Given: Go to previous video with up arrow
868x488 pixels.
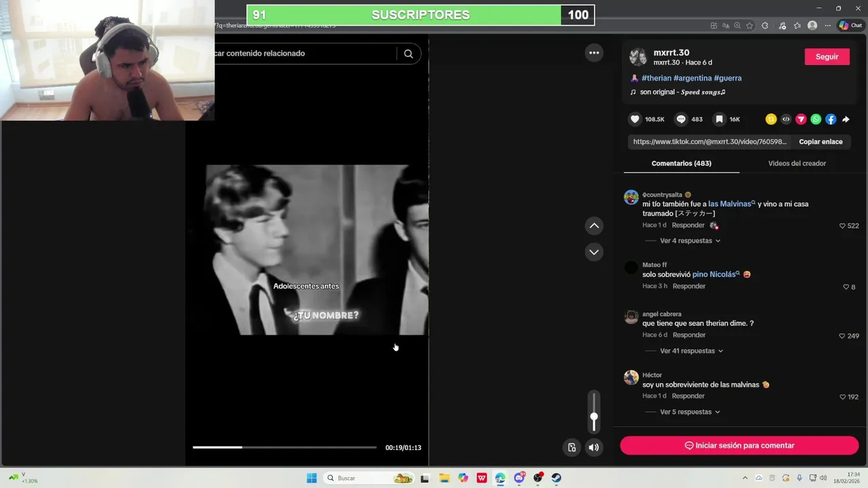Looking at the screenshot, I should click(x=594, y=226).
